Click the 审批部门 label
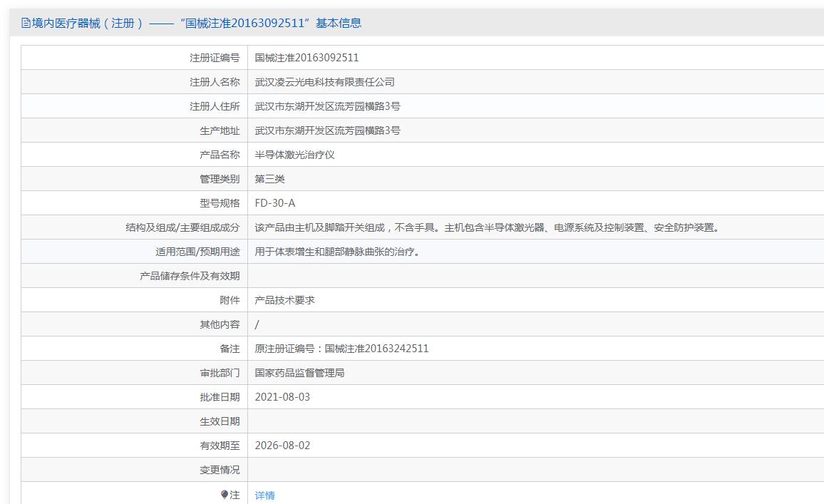This screenshot has height=504, width=824. (x=220, y=373)
